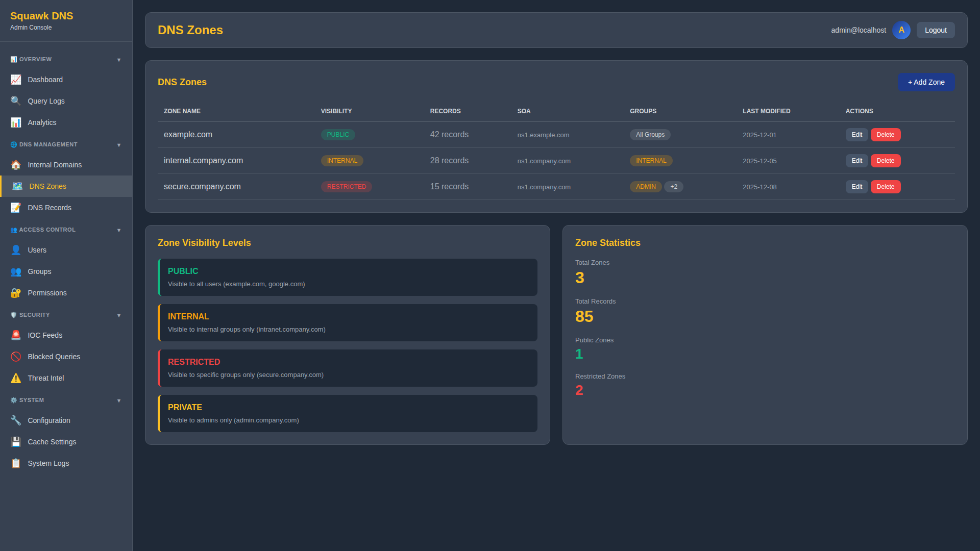The height and width of the screenshot is (551, 980).
Task: Click the PRIVATE visibility level card
Action: click(x=348, y=413)
